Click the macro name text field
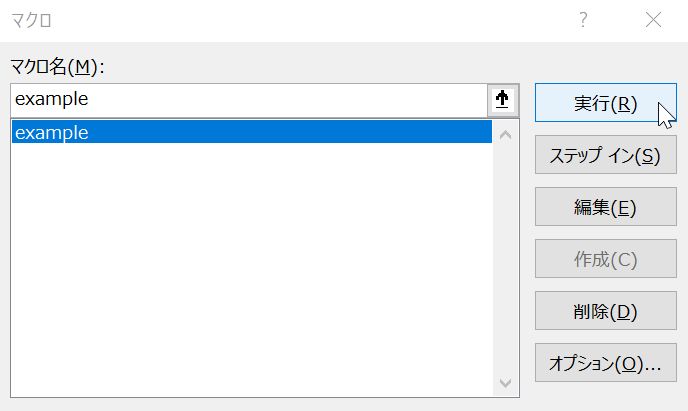The height and width of the screenshot is (411, 688). coord(250,99)
